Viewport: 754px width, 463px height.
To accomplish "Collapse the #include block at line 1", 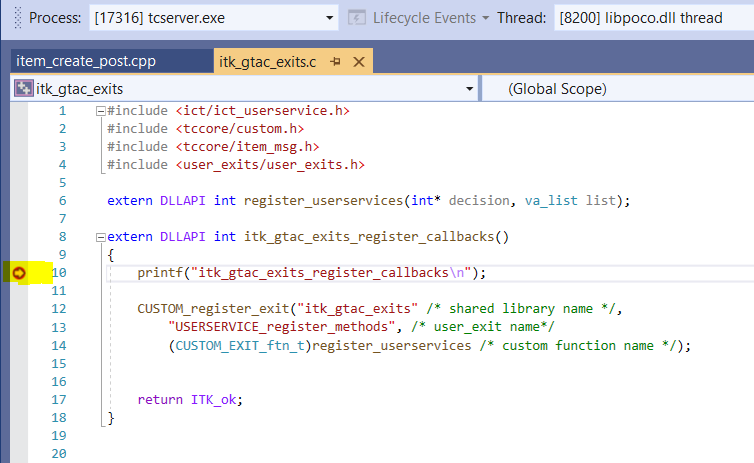I will pyautogui.click(x=99, y=111).
